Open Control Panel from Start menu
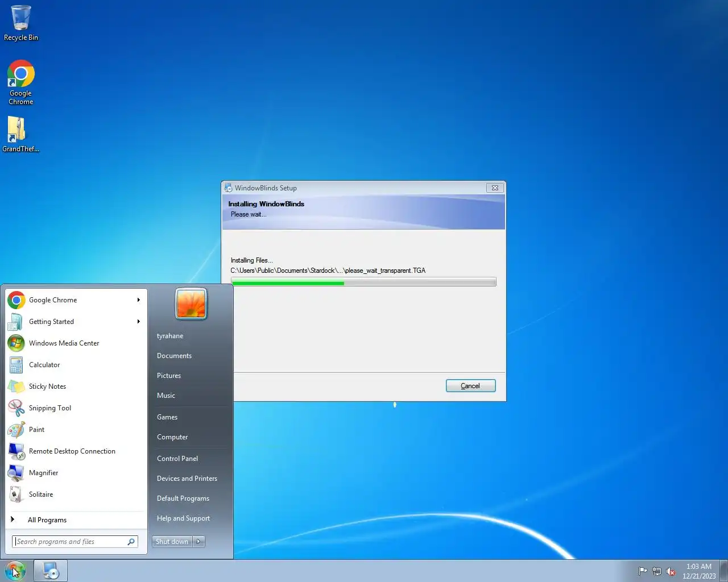Screen dimensions: 728x582 pos(177,459)
